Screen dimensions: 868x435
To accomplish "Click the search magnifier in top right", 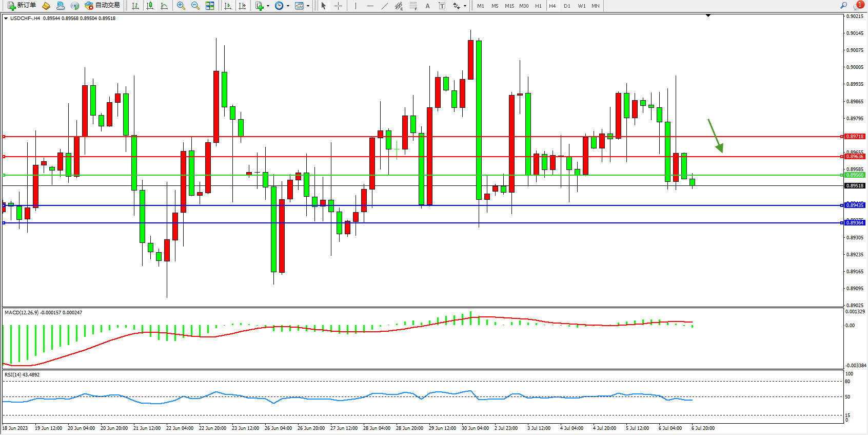I will [x=843, y=6].
